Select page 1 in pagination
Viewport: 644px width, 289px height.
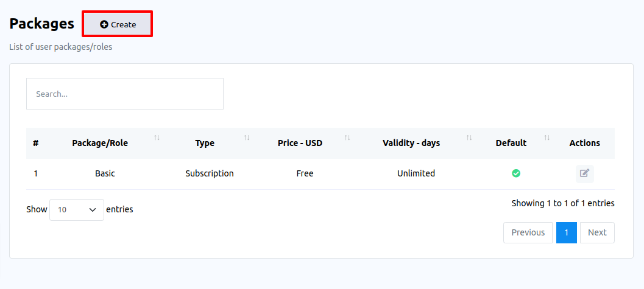(x=567, y=232)
